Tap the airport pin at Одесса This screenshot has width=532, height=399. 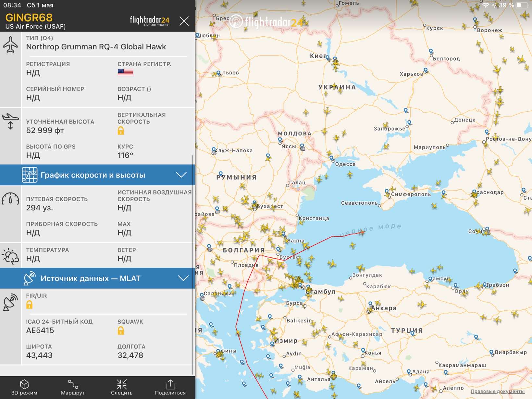tap(331, 158)
